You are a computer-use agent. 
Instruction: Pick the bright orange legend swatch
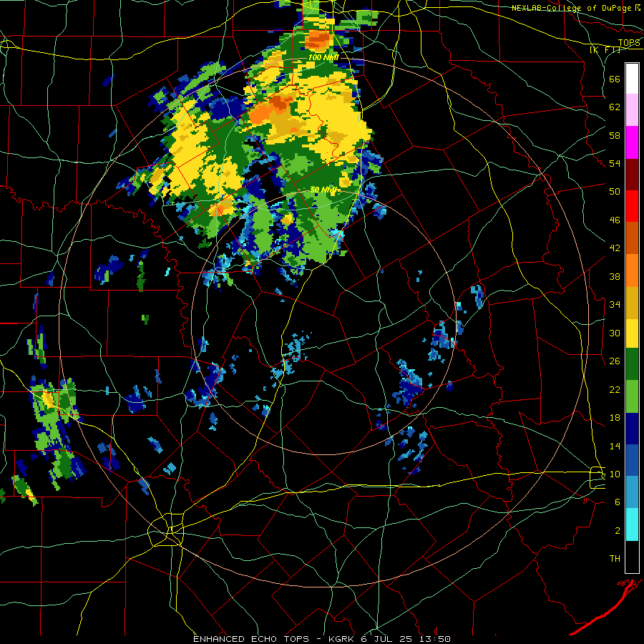pos(632,270)
